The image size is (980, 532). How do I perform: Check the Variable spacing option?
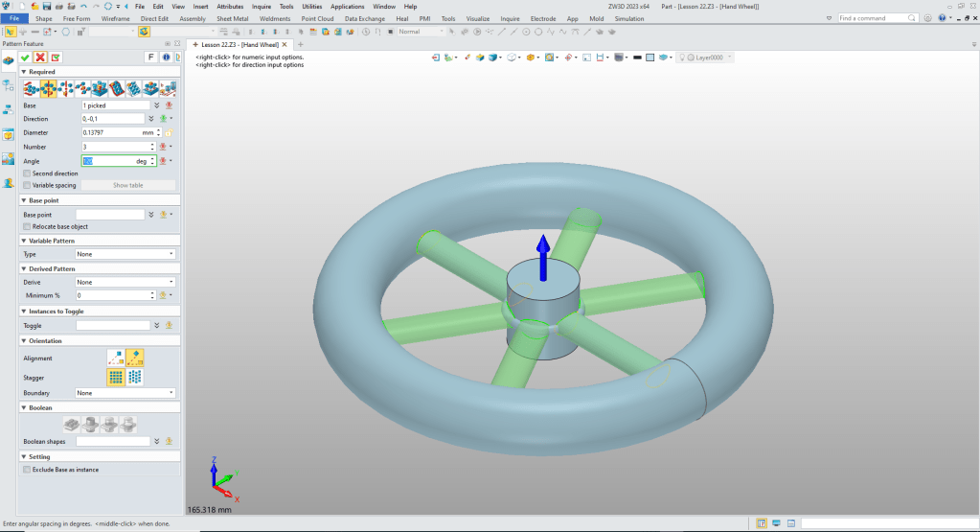click(x=27, y=185)
